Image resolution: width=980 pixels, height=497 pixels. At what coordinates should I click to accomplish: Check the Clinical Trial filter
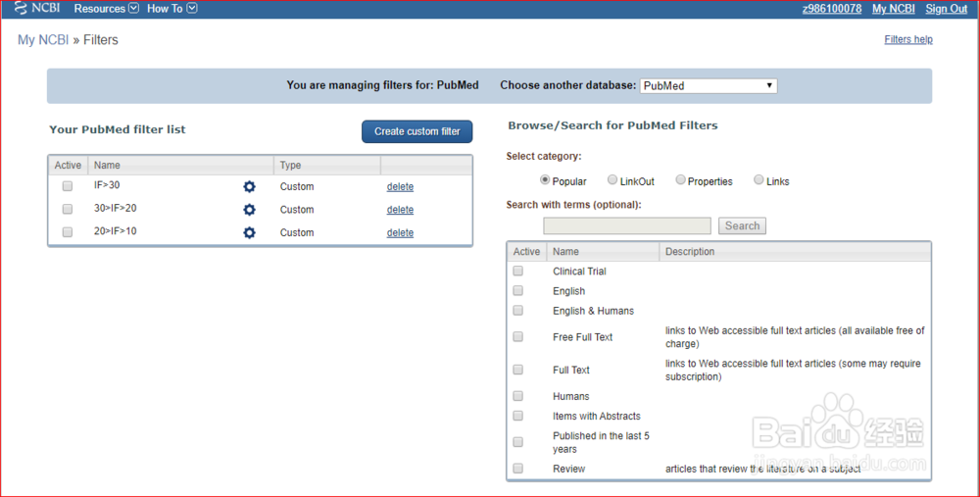517,271
